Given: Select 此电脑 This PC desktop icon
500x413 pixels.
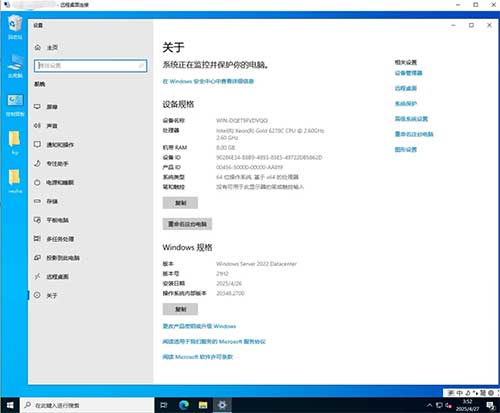Looking at the screenshot, I should pyautogui.click(x=15, y=66).
